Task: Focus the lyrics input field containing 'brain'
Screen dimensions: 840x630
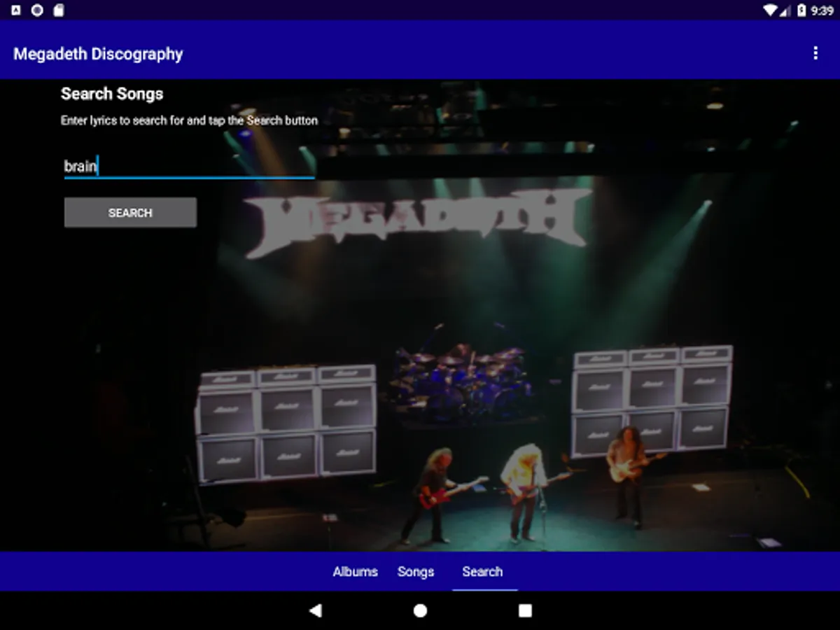Action: pyautogui.click(x=189, y=166)
